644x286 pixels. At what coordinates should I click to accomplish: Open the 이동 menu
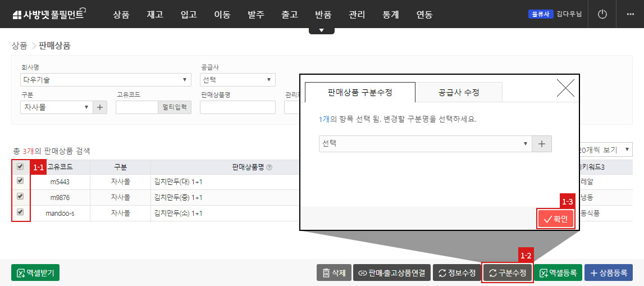tap(222, 15)
